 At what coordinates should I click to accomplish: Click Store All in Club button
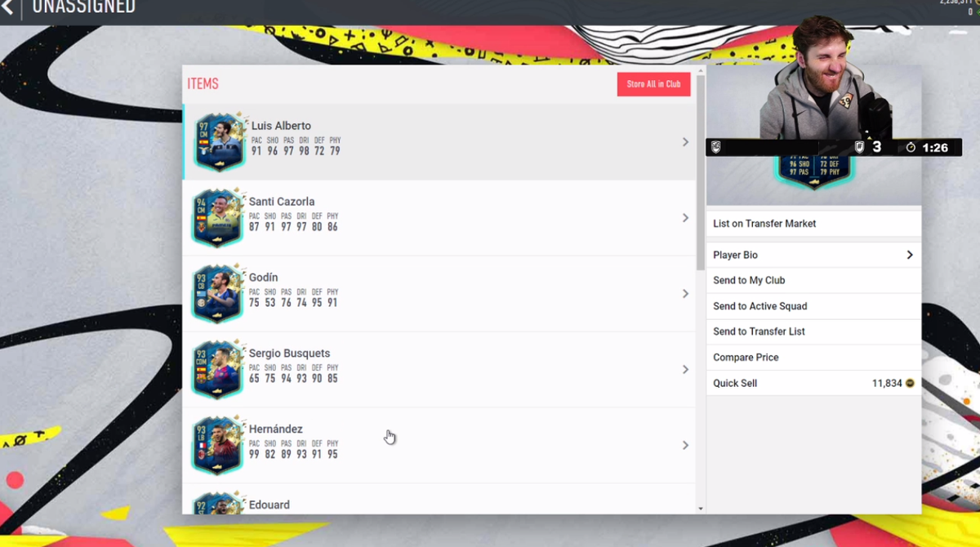[653, 84]
